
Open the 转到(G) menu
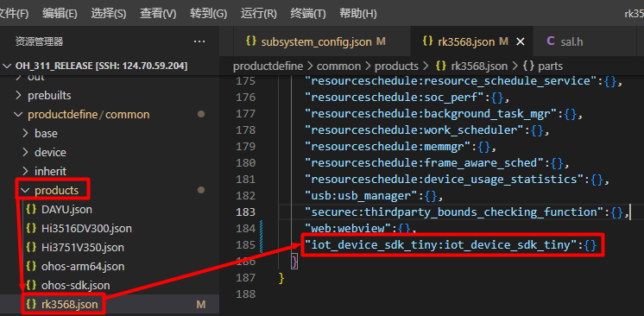pos(208,13)
